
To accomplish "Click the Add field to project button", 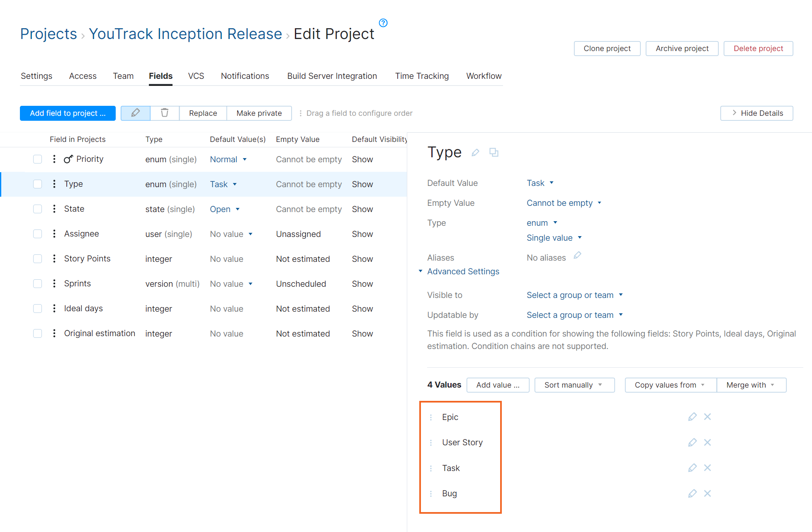I will pos(68,113).
